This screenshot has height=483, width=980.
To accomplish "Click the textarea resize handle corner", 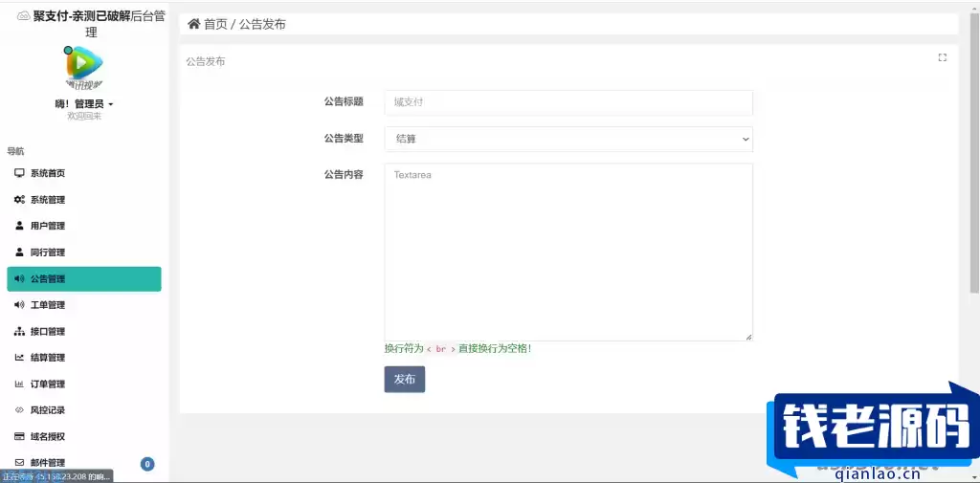I will coord(748,337).
